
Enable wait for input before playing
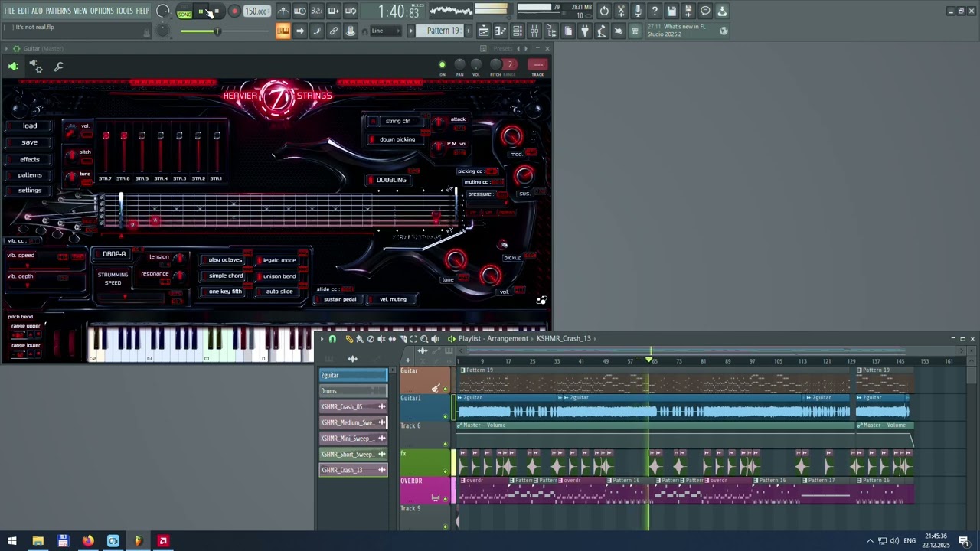(300, 11)
